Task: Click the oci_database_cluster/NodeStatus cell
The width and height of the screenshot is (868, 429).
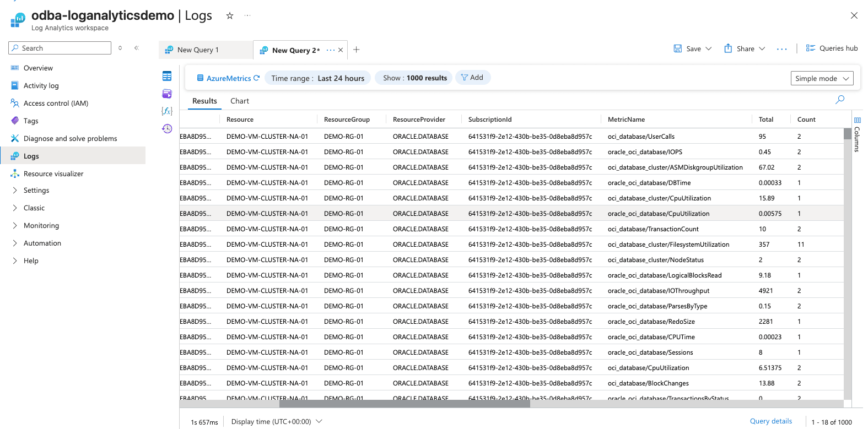Action: (655, 260)
